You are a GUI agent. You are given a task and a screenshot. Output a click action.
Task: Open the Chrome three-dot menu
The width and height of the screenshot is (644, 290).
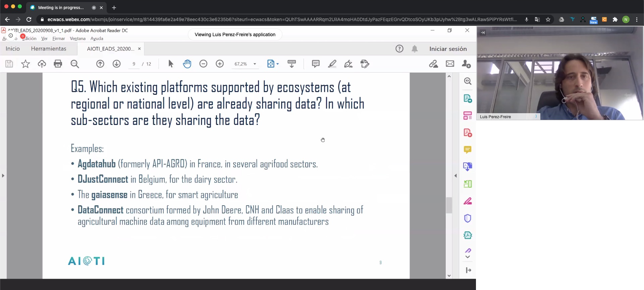point(637,19)
